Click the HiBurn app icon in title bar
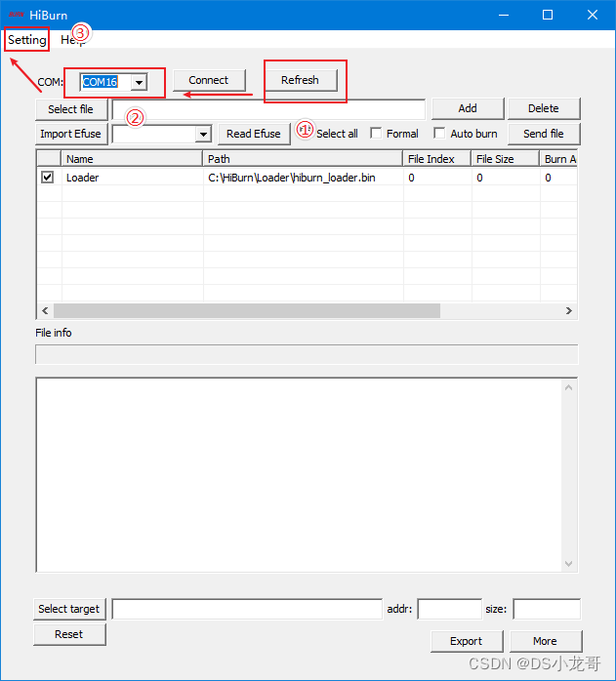 16,15
